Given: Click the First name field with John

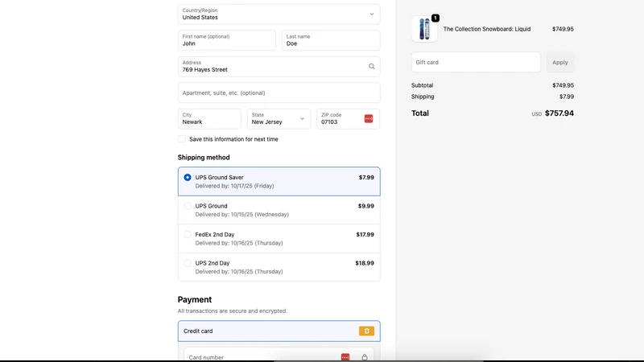Looking at the screenshot, I should [x=227, y=40].
